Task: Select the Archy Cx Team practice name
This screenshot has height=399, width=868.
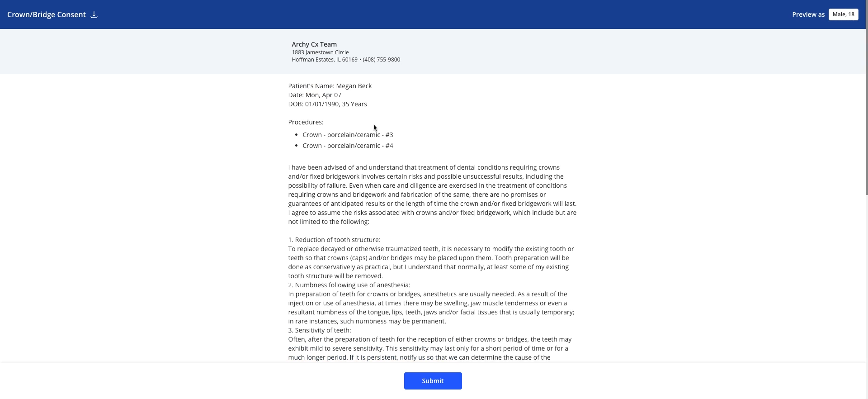Action: (314, 44)
